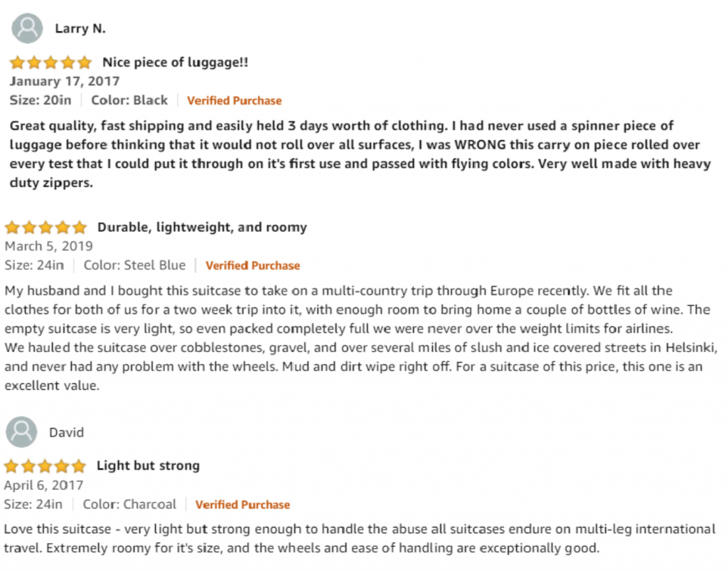Click star rating on 'Light but strong' review
Screen dimensions: 728x571
click(x=45, y=466)
